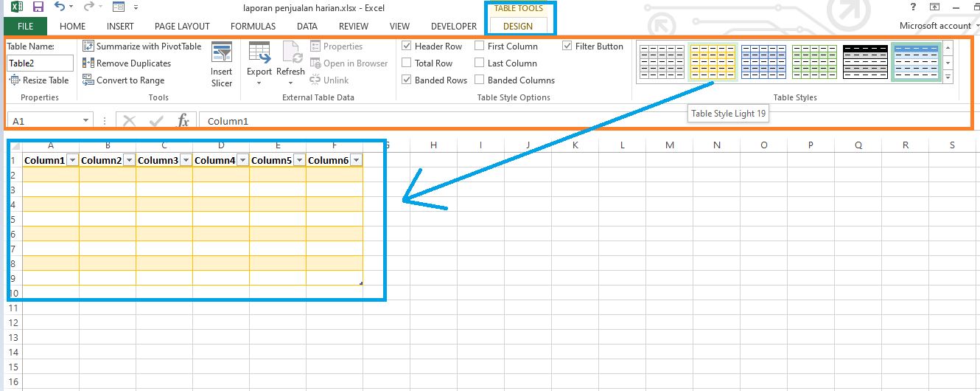Image resolution: width=980 pixels, height=391 pixels.
Task: Click the Table Name field containing Table2
Action: [x=41, y=63]
